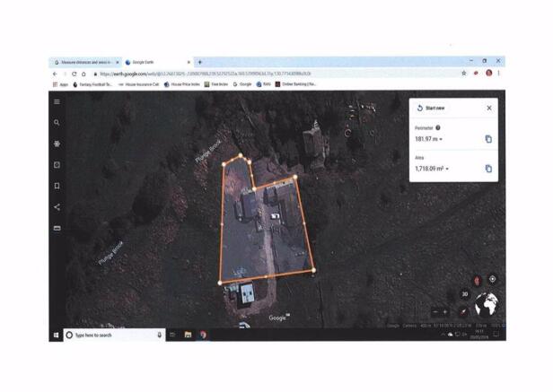The image size is (553, 392).
Task: Click the browser Home button
Action: pos(83,74)
